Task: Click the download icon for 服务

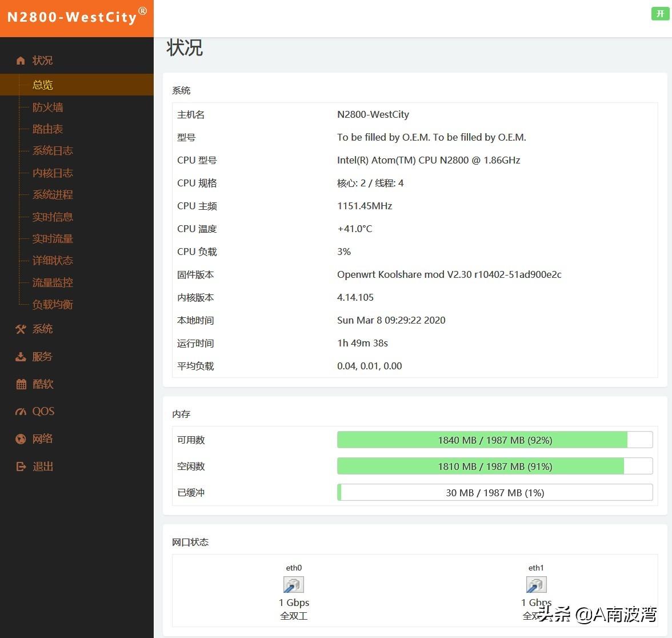Action: [x=21, y=357]
